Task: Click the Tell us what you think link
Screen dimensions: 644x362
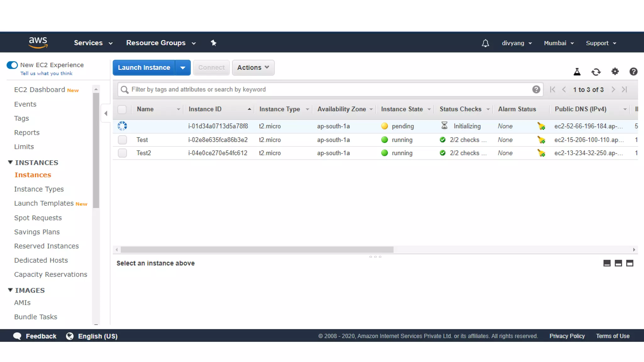Action: [x=46, y=73]
